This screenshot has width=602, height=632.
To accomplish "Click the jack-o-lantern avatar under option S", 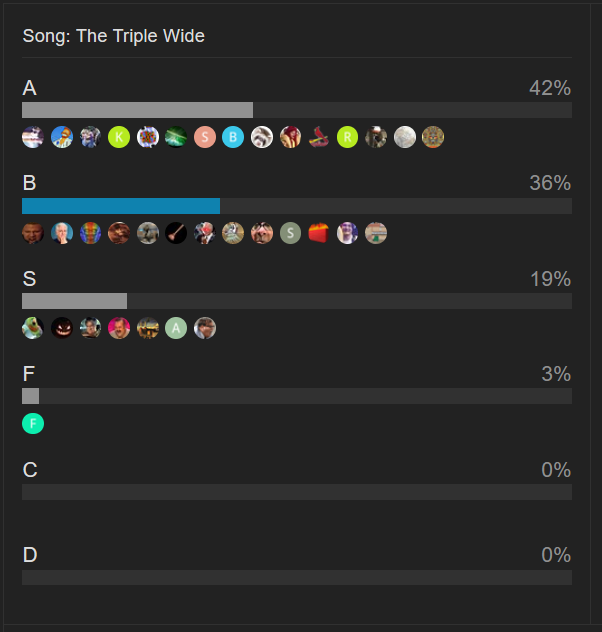I will click(62, 328).
